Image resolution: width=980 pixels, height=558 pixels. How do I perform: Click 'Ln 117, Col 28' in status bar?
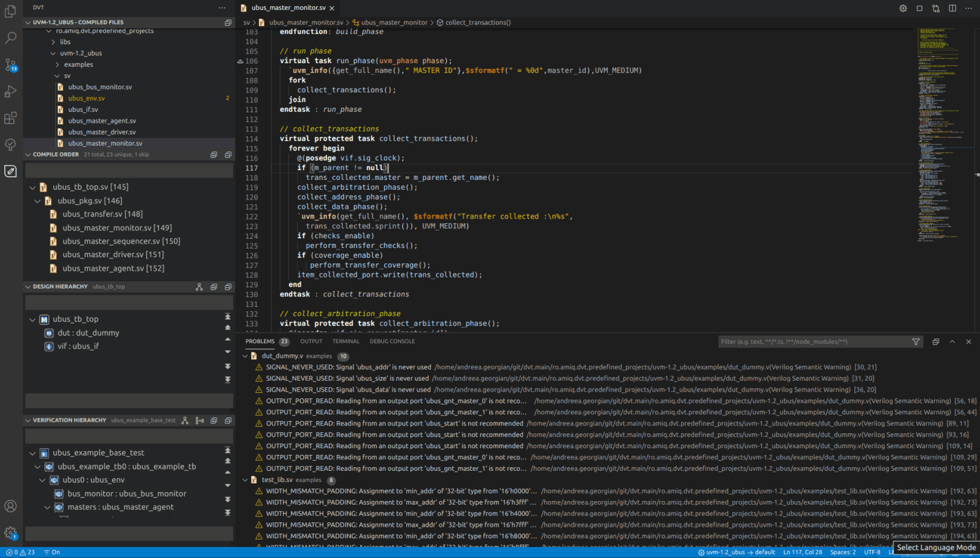803,552
